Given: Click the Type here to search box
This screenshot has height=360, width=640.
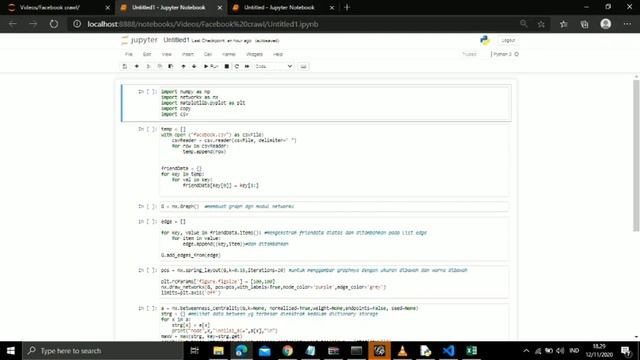Looking at the screenshot, I should coord(102,351).
